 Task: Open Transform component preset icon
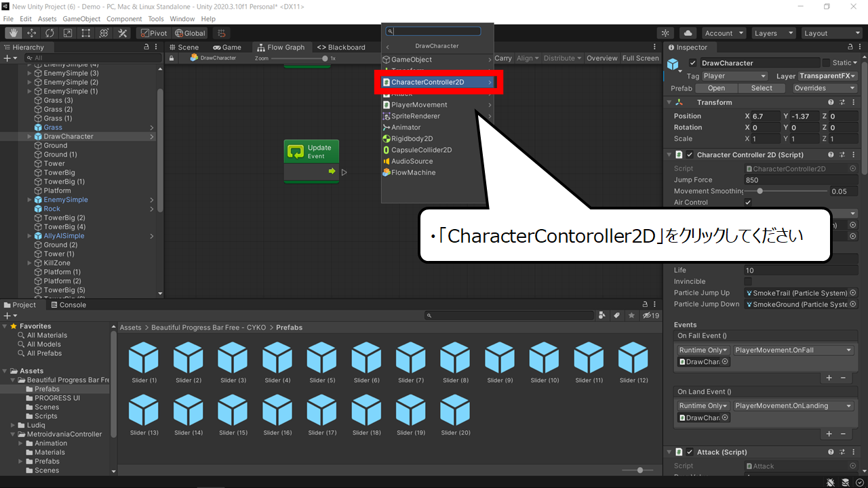[842, 102]
